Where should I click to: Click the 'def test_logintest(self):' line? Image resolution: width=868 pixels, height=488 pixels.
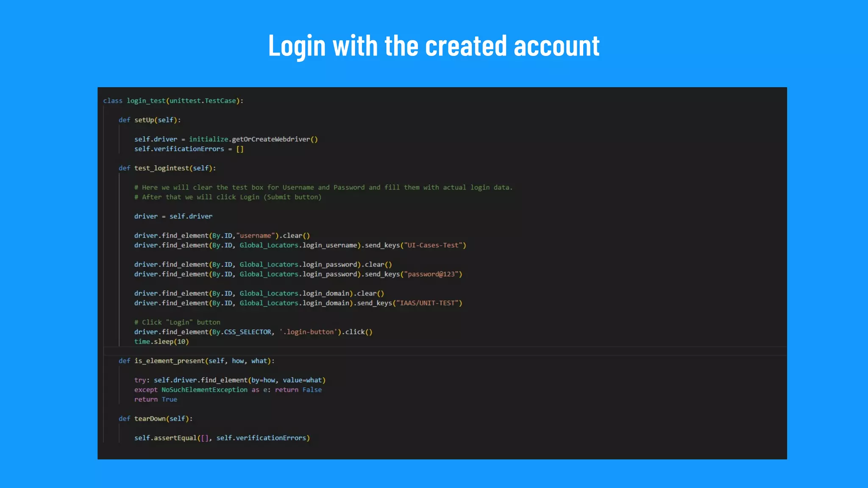click(x=167, y=168)
